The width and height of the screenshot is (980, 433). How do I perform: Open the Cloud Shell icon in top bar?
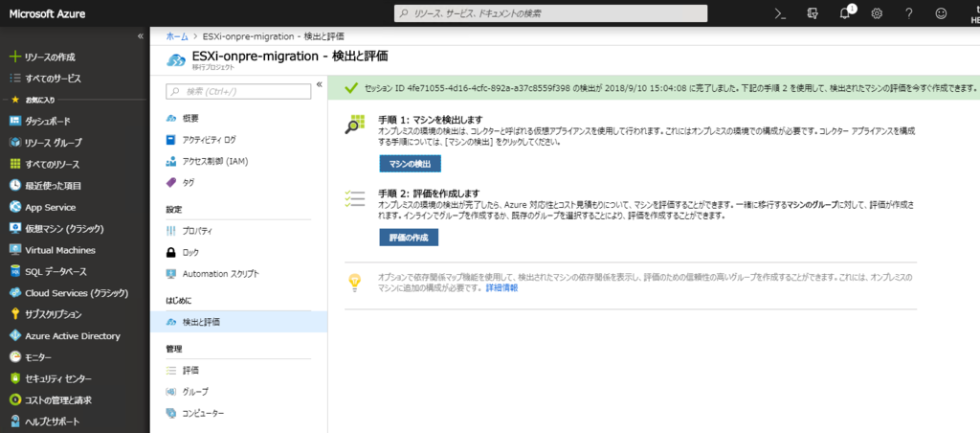780,13
